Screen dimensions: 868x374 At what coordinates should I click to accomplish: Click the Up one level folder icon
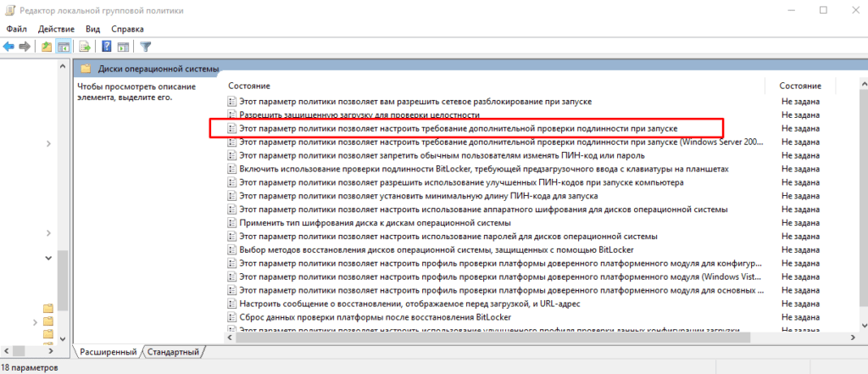click(x=47, y=47)
